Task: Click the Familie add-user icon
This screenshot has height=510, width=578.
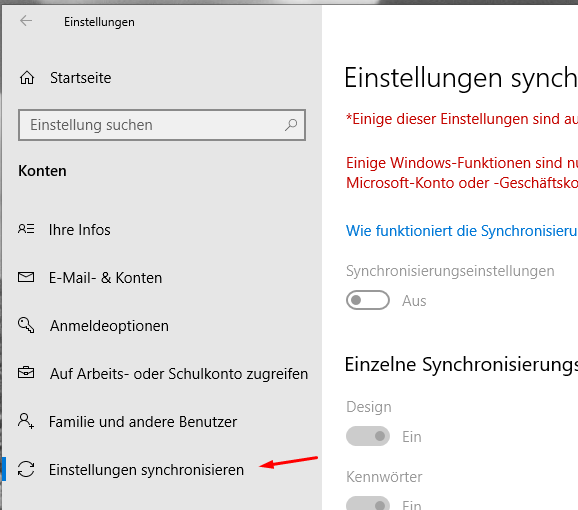Action: 26,421
